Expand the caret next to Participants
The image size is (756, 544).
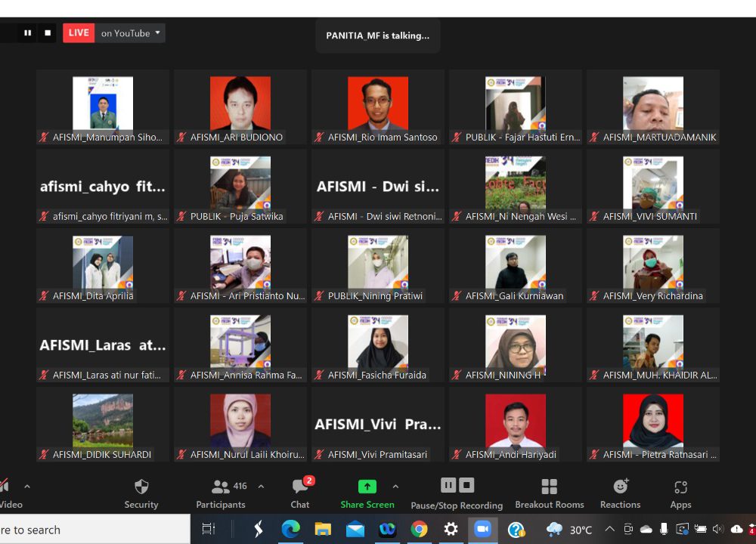click(x=262, y=487)
